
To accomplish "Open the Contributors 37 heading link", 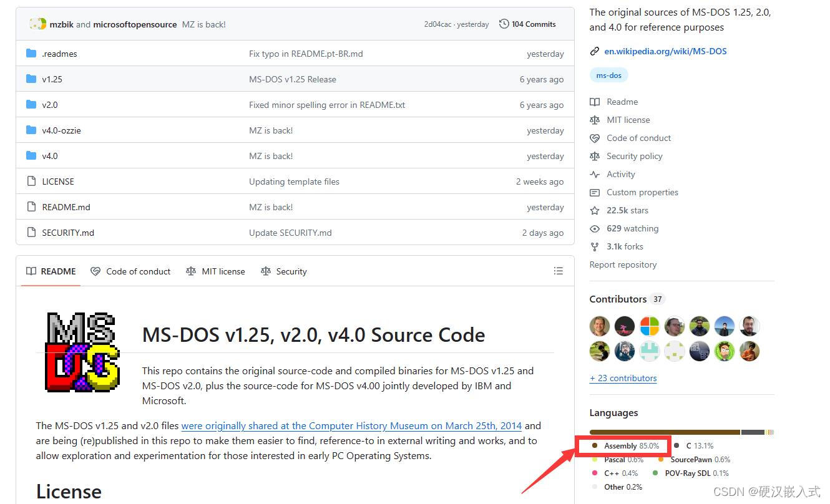I will pyautogui.click(x=626, y=299).
